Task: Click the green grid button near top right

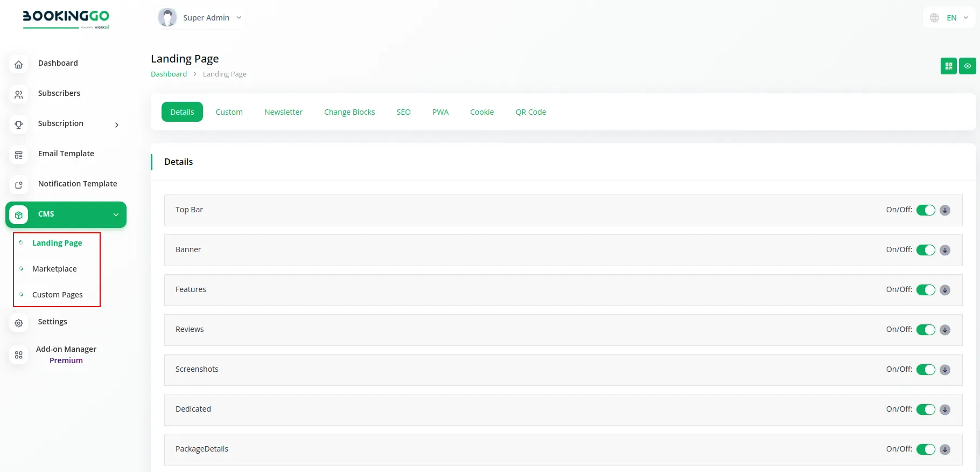Action: coord(949,66)
